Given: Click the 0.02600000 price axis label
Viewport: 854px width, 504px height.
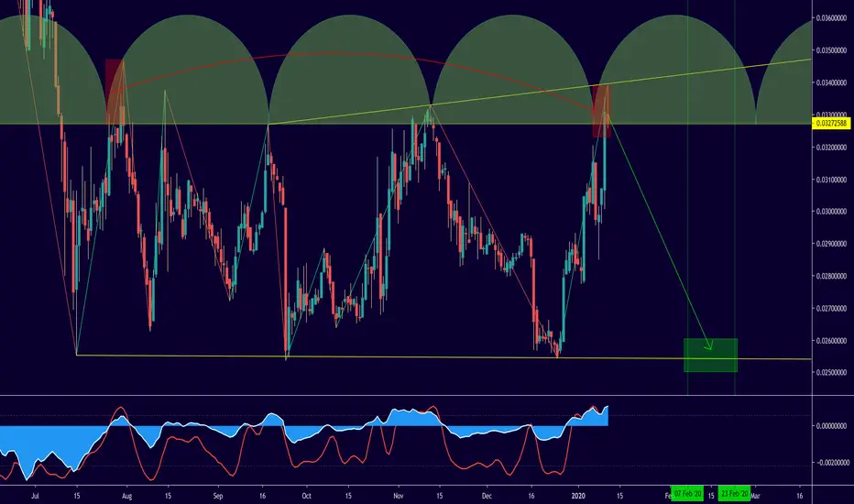Looking at the screenshot, I should [831, 341].
